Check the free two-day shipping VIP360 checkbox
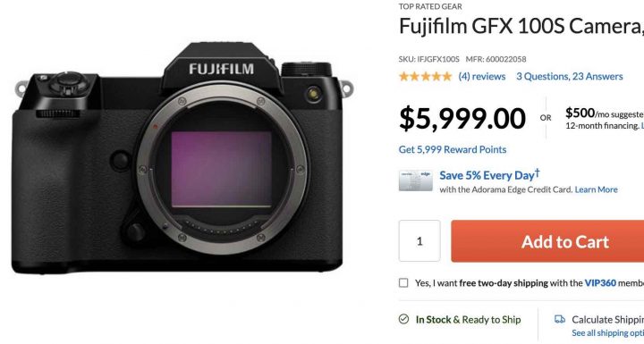 (403, 283)
